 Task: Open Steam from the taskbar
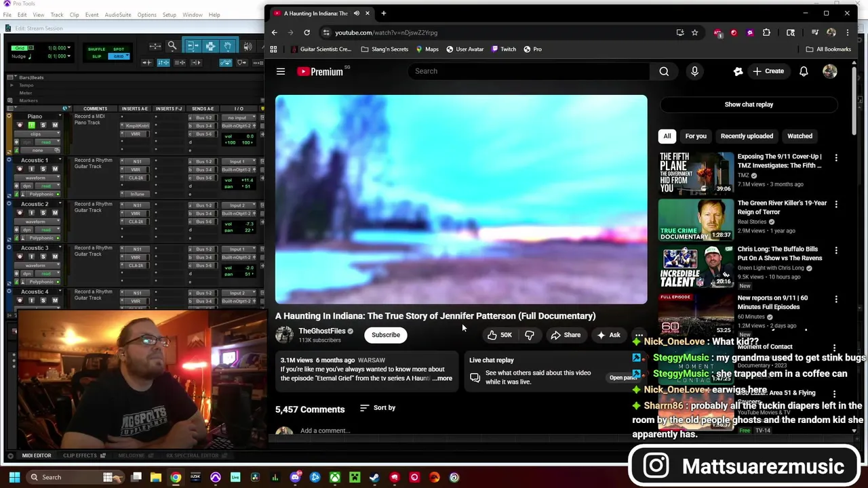(374, 477)
